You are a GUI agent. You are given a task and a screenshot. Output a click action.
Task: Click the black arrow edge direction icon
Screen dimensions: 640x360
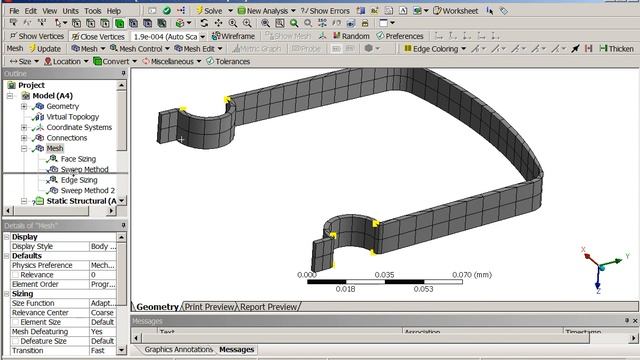pos(575,49)
